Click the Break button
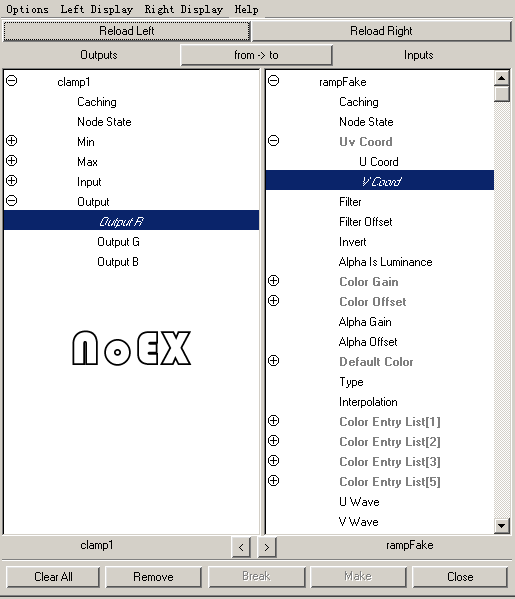This screenshot has height=599, width=515. [256, 576]
